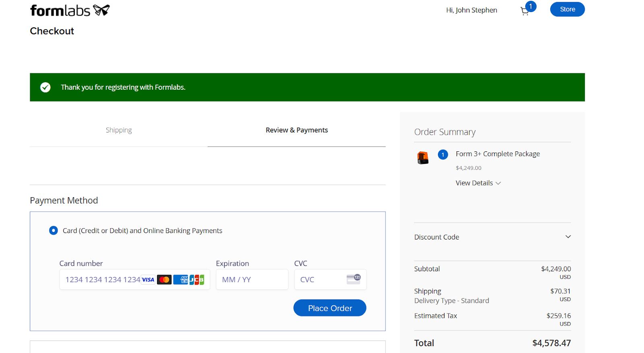Click the Form 3+ Complete Package title
Viewport: 644px width, 353px height.
pos(497,154)
